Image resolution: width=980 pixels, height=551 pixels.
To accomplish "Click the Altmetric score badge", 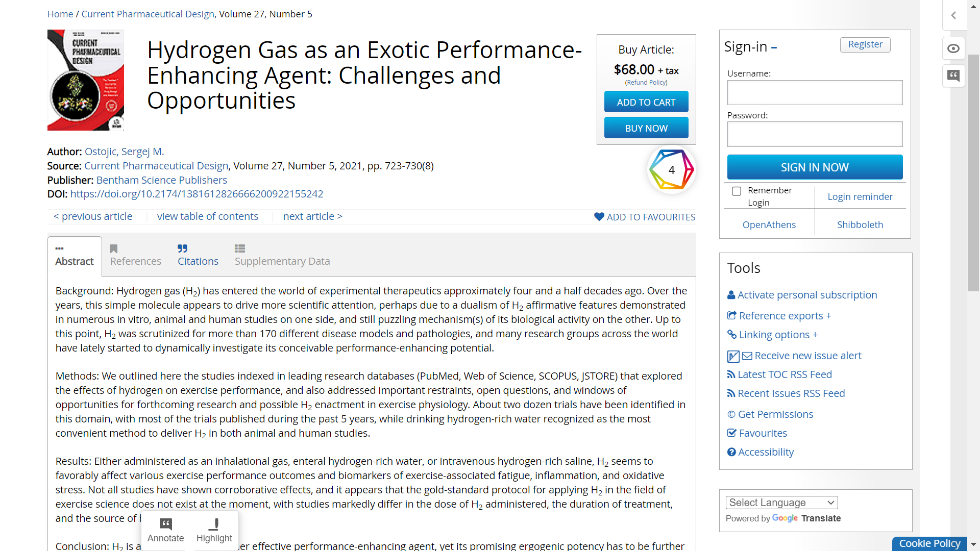I will 671,169.
